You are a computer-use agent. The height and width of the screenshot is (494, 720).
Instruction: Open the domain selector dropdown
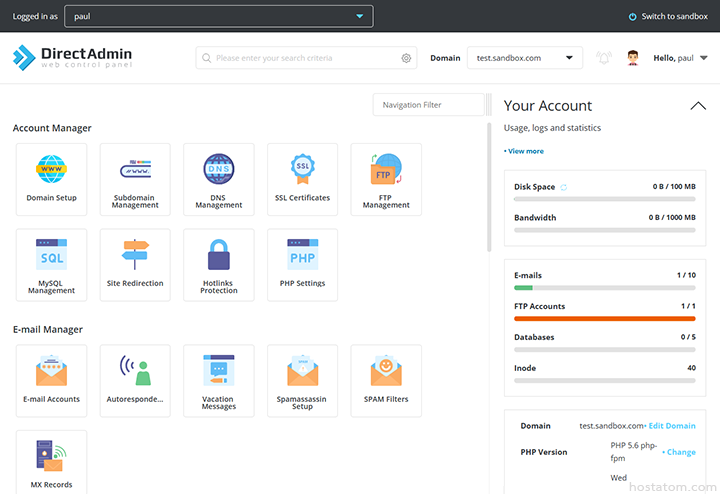[524, 58]
